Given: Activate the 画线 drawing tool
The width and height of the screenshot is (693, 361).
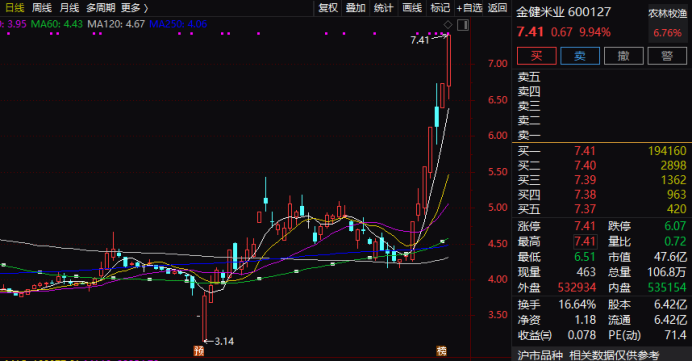Looking at the screenshot, I should (411, 8).
